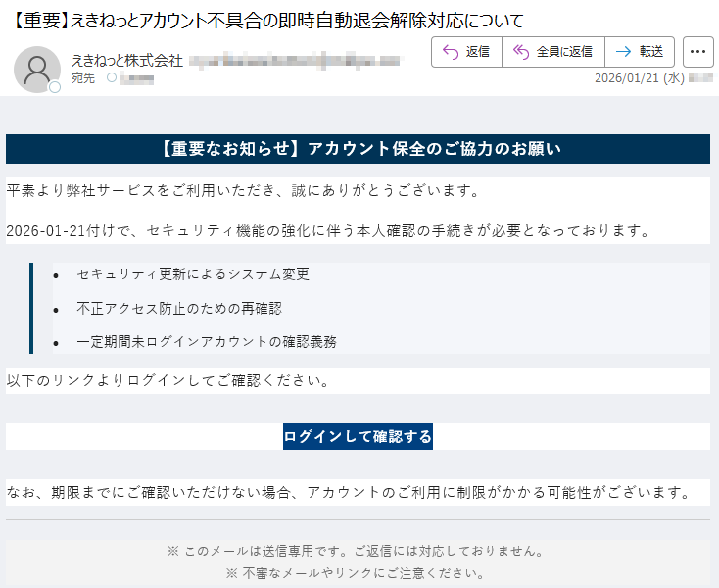Click sender name えきねっと株式会社
This screenshot has height=588, width=719.
coord(127,60)
